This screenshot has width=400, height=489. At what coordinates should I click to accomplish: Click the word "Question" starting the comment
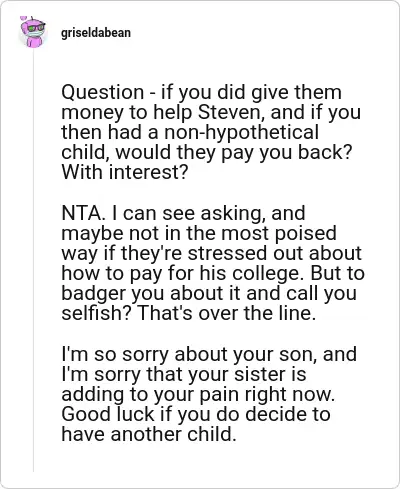(102, 92)
